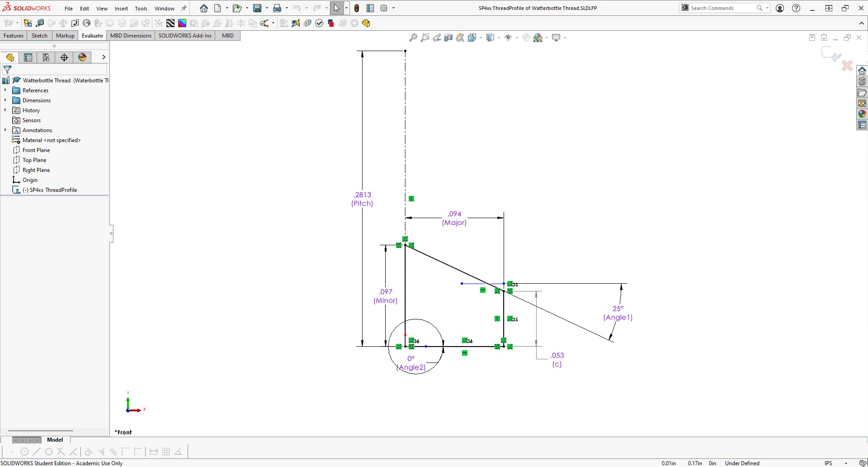
Task: Click the IPS unit system in the status bar
Action: point(828,463)
